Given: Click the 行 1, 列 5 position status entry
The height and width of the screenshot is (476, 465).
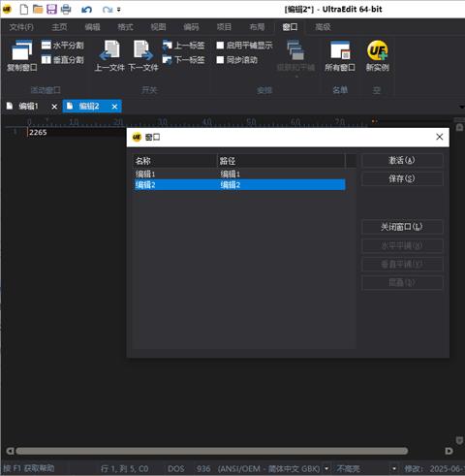Looking at the screenshot, I should pyautogui.click(x=124, y=468).
